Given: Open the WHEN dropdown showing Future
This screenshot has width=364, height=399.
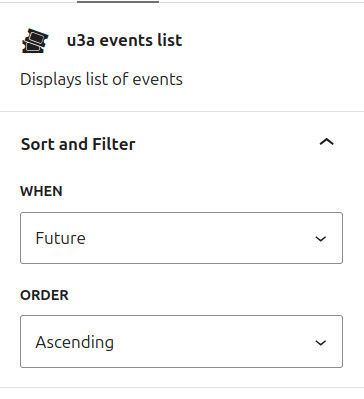Looking at the screenshot, I should click(x=181, y=238).
